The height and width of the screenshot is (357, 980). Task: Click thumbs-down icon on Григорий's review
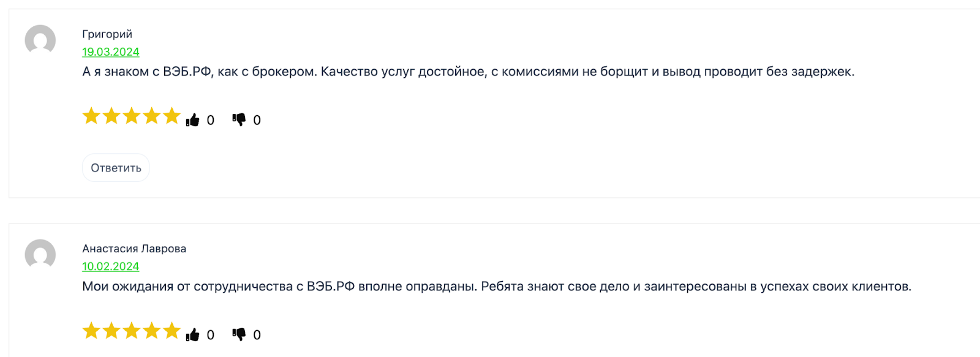coord(239,119)
